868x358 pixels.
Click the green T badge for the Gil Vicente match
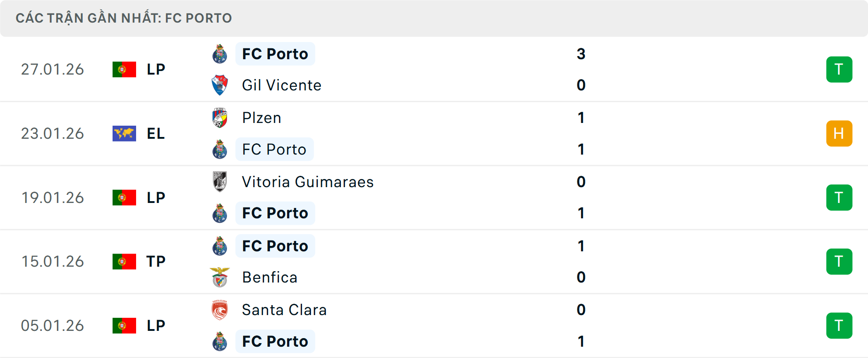[840, 69]
